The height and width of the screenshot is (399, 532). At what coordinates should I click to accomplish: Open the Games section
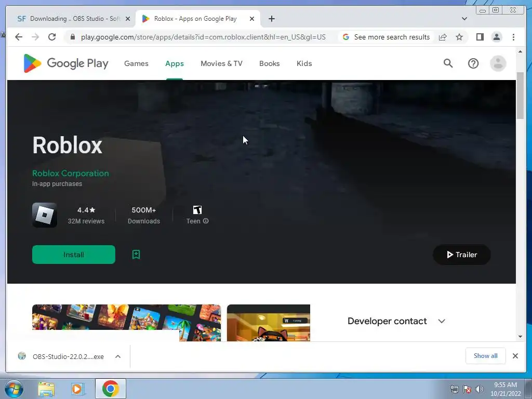coord(136,63)
